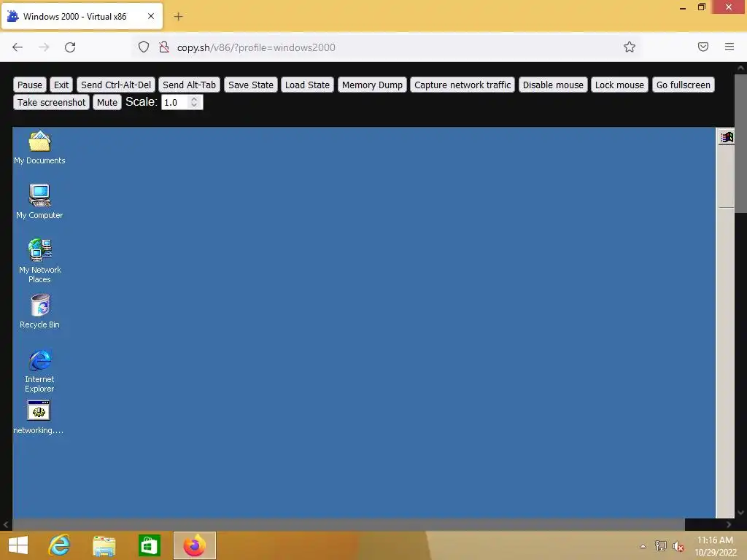
Task: Click Go fullscreen button
Action: click(x=683, y=85)
